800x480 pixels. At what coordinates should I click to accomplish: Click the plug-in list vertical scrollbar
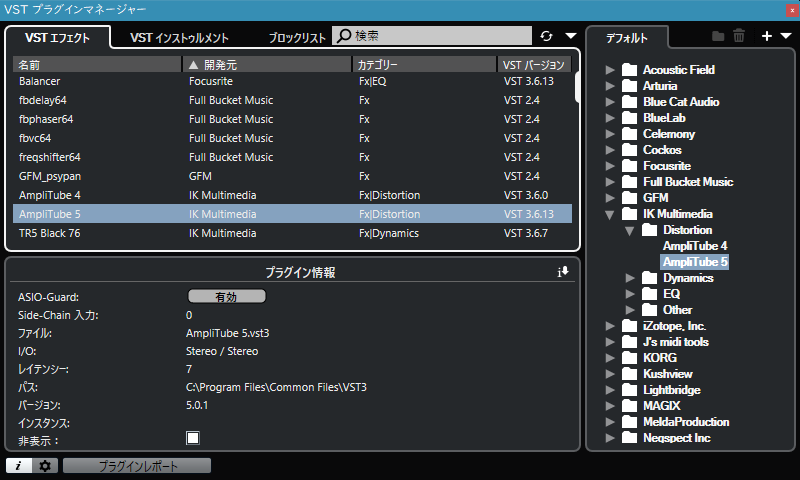click(x=577, y=87)
